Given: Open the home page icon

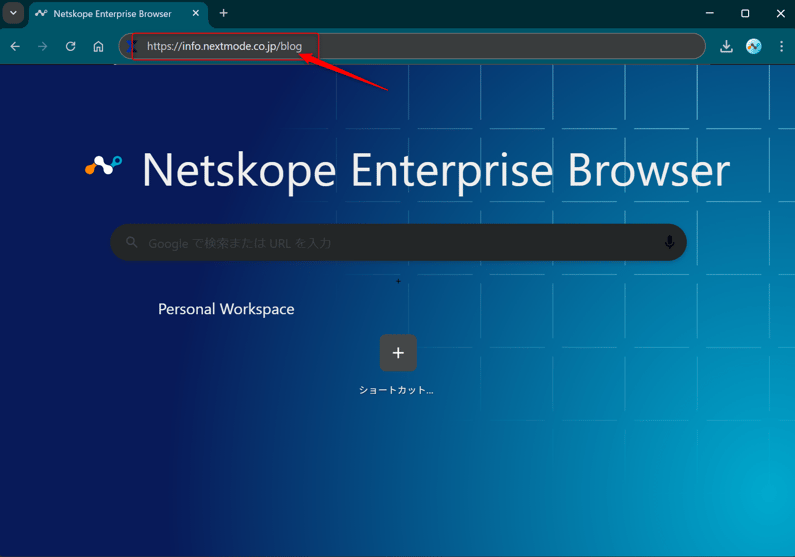Looking at the screenshot, I should 98,46.
